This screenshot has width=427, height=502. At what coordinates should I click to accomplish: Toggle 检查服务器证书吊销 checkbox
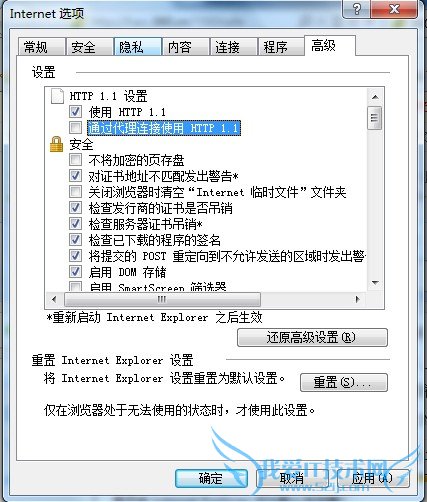point(75,224)
